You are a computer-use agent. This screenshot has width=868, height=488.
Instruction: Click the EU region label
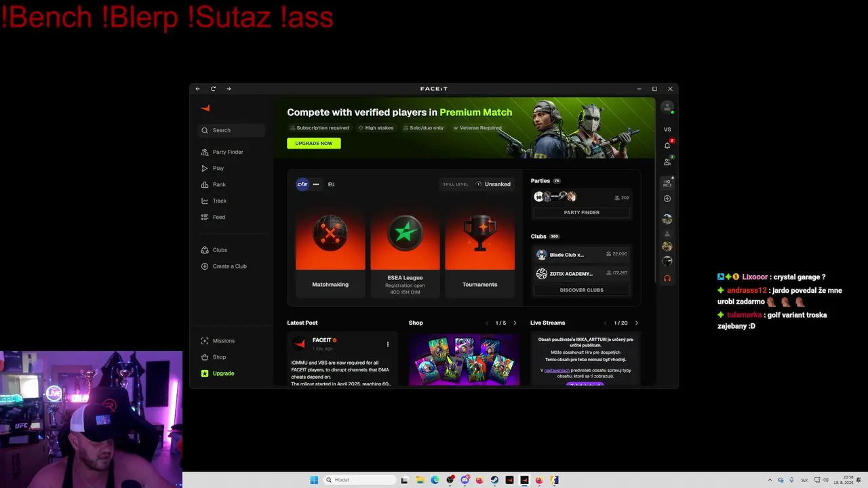[331, 184]
